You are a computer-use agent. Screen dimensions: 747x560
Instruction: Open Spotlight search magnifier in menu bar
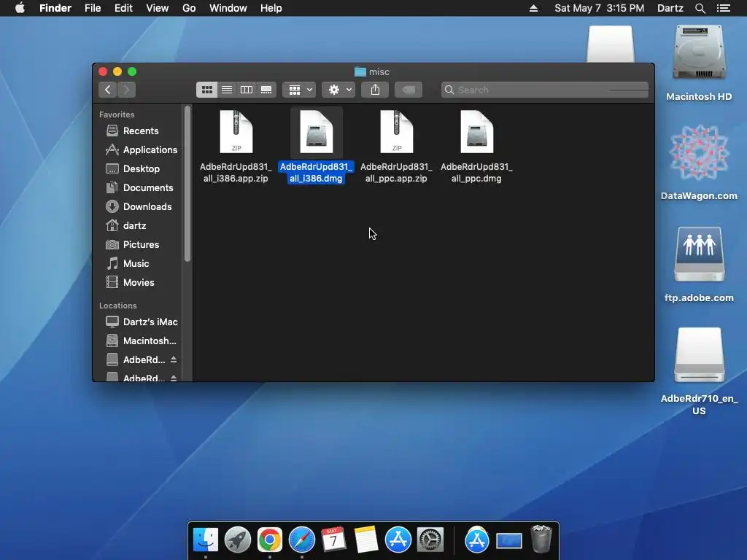(x=700, y=8)
